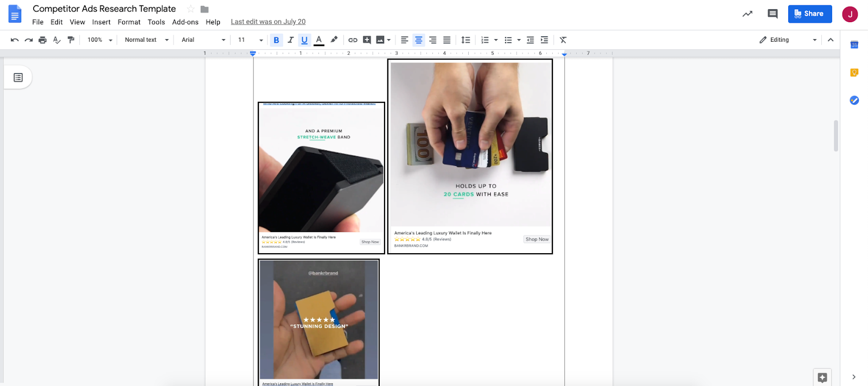Star the Competitor Ads Research Template document
The height and width of the screenshot is (386, 868).
pyautogui.click(x=190, y=9)
